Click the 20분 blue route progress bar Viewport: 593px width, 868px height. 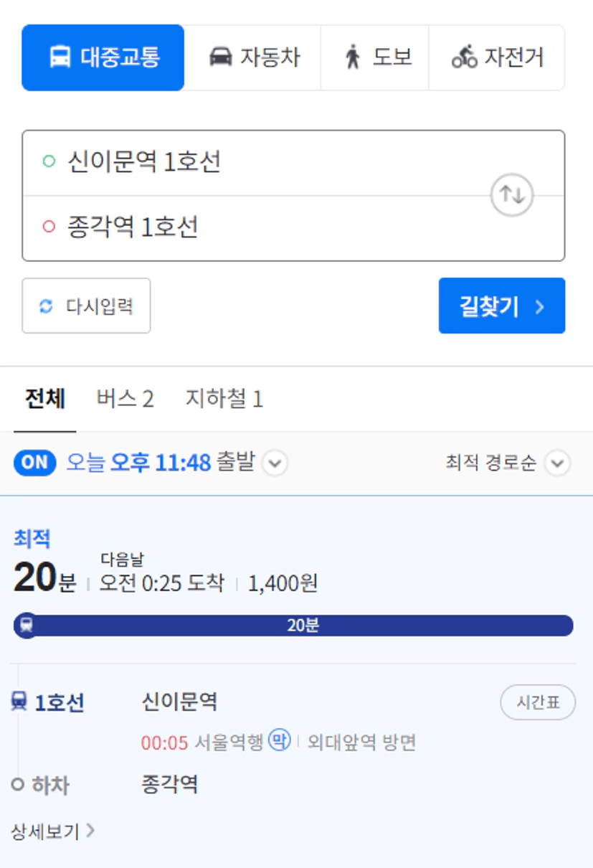pos(294,626)
